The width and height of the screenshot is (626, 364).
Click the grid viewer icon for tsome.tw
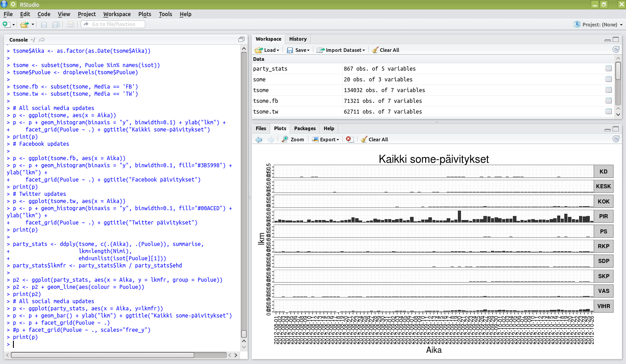click(x=608, y=111)
